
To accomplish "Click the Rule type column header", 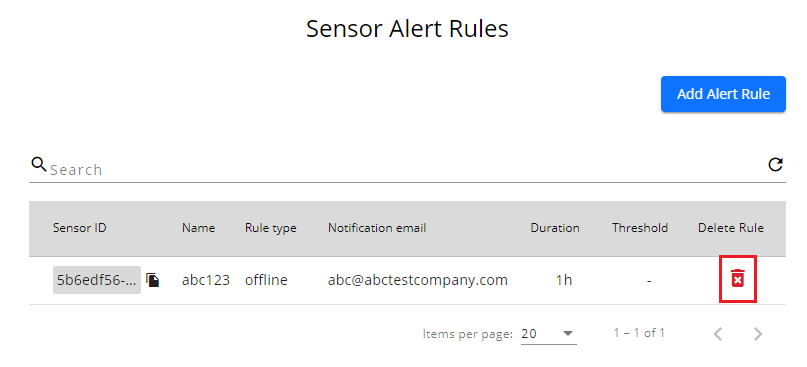I will pyautogui.click(x=270, y=228).
